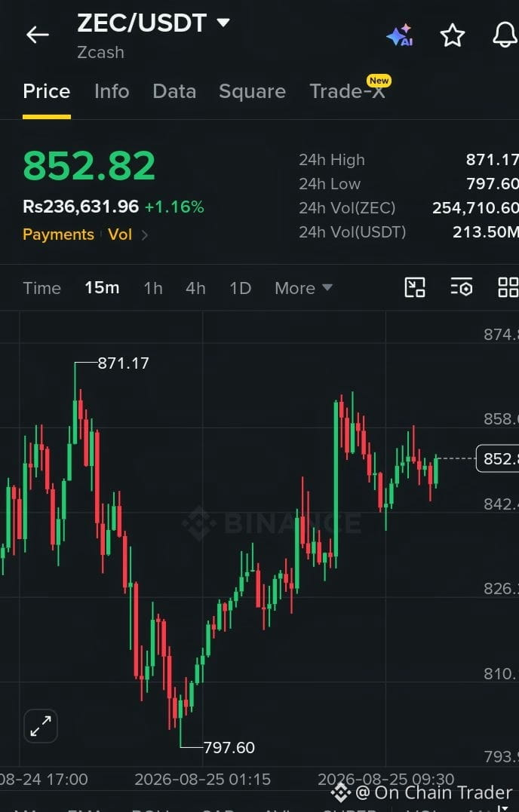Select the 4h chart interval
Screen dimensions: 519x812
tap(195, 288)
